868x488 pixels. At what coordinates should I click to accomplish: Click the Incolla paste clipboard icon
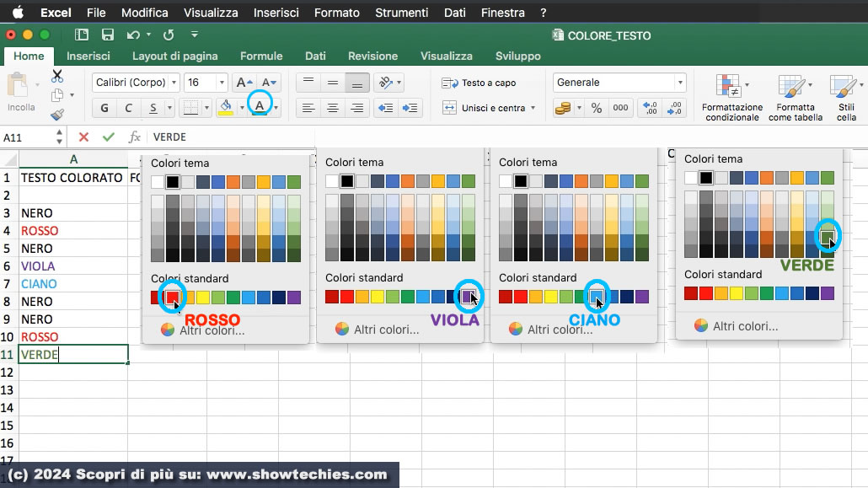(x=18, y=86)
